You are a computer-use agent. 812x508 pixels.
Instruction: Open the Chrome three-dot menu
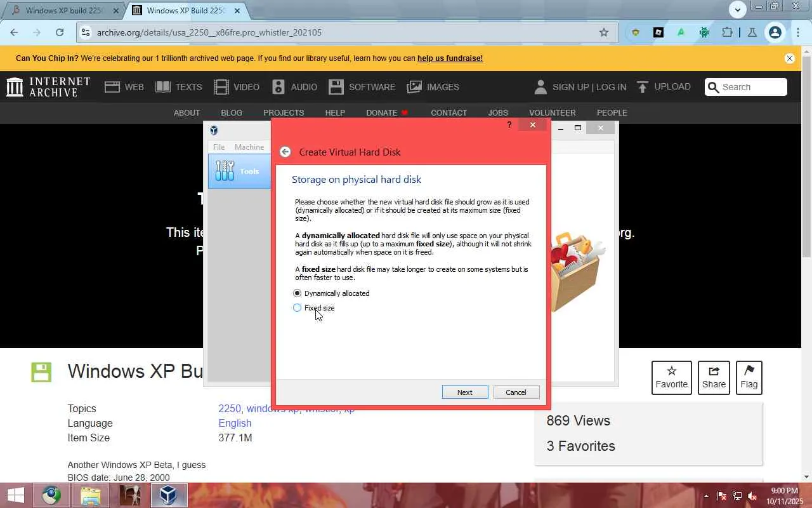coord(797,32)
